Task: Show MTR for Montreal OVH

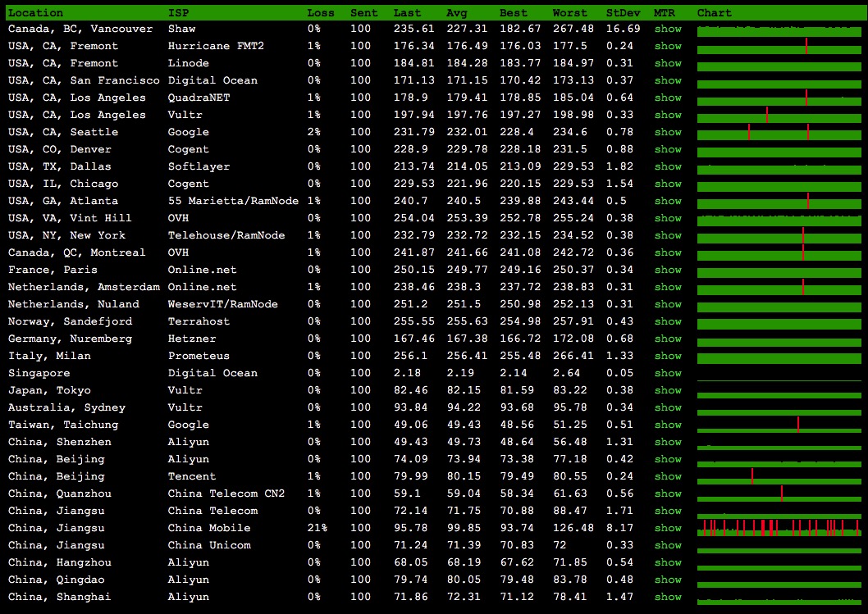Action: [x=668, y=252]
